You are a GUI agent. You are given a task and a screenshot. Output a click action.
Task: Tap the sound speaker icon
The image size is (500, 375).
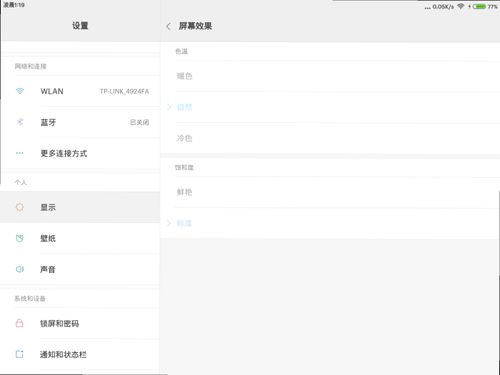(20, 269)
